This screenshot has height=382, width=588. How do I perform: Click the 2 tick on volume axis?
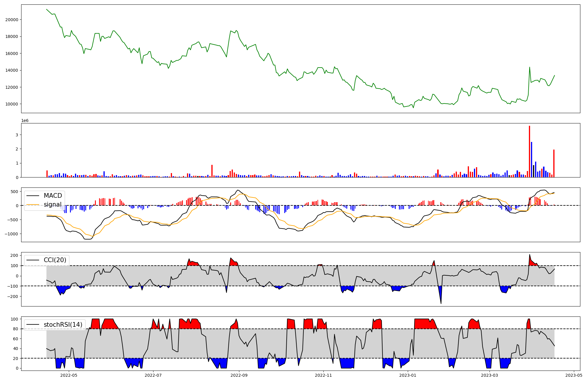coord(17,149)
